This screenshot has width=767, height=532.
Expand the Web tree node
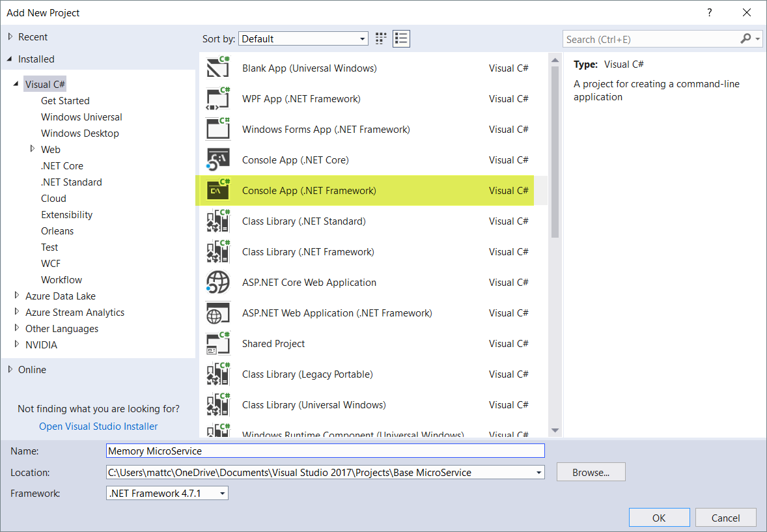coord(33,148)
